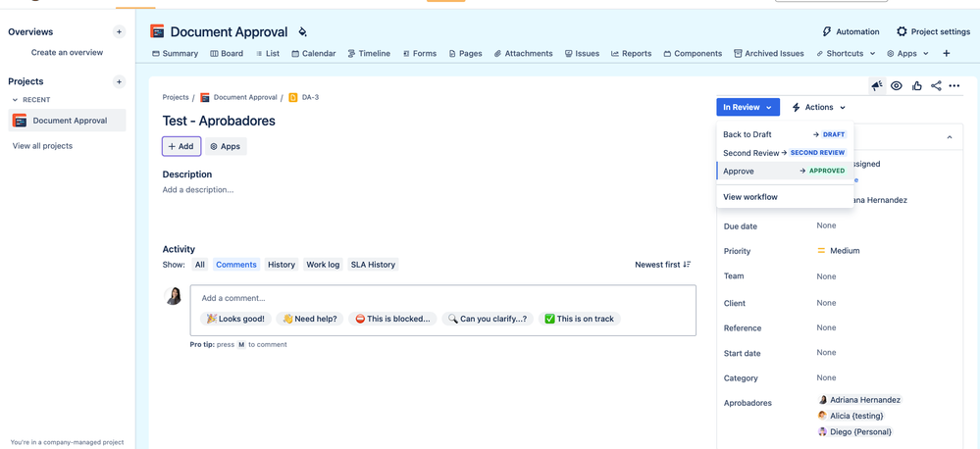
Task: Show History activity filter
Action: pos(282,265)
